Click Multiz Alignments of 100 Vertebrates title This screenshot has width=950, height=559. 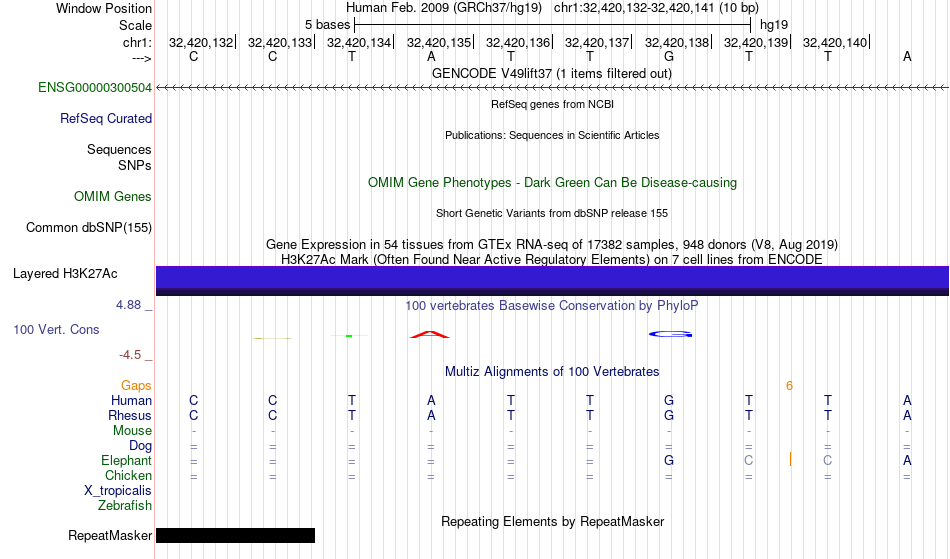point(552,372)
